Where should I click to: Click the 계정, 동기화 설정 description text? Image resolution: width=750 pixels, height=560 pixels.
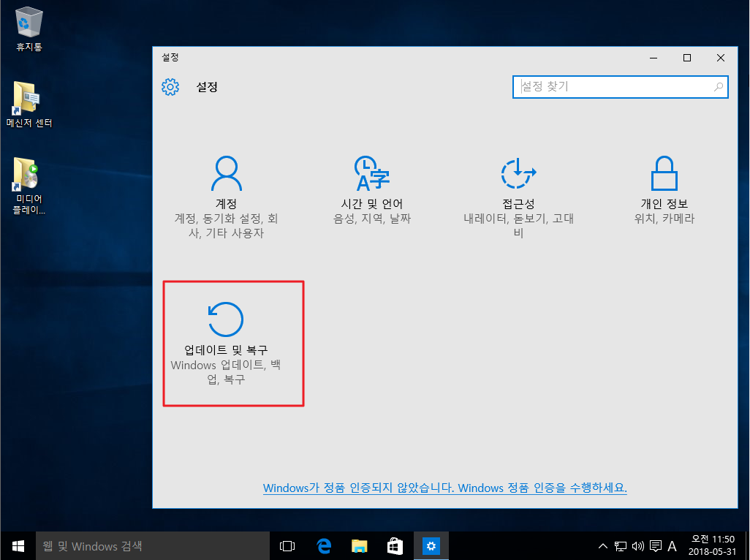pyautogui.click(x=227, y=226)
